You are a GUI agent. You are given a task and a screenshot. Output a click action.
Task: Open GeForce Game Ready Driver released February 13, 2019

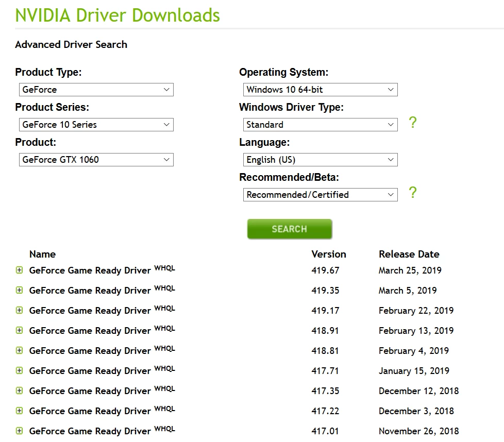pyautogui.click(x=102, y=331)
